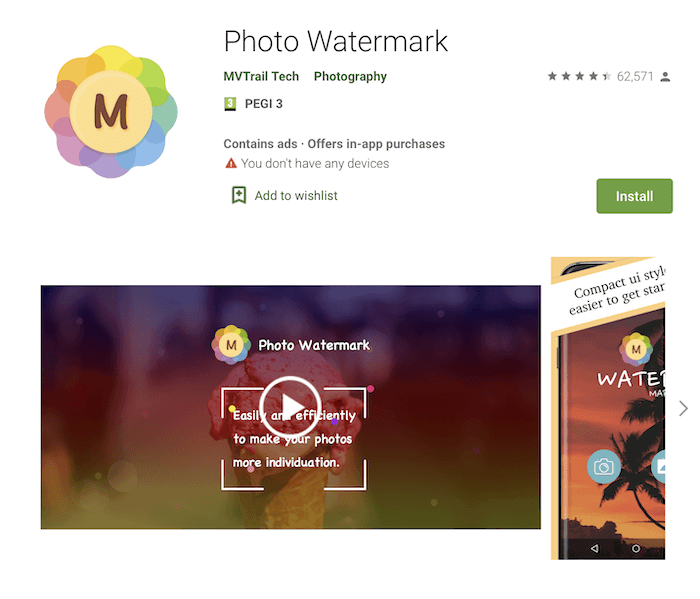This screenshot has width=700, height=599.
Task: Click the PEGI 3 rating badge icon
Action: pyautogui.click(x=229, y=104)
